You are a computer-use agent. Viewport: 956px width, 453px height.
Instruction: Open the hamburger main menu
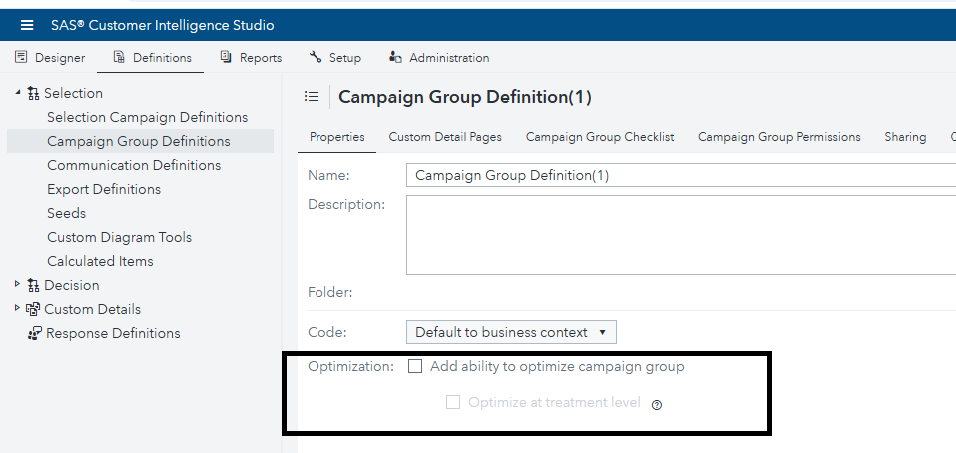tap(27, 25)
